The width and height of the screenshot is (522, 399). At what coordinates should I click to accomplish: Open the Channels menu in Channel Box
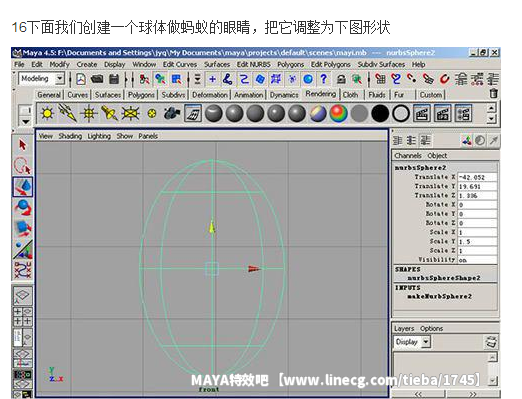coord(408,156)
